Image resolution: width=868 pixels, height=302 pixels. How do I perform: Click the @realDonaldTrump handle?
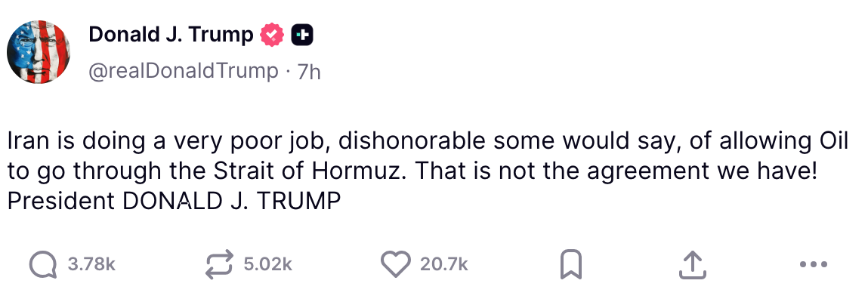tap(184, 72)
